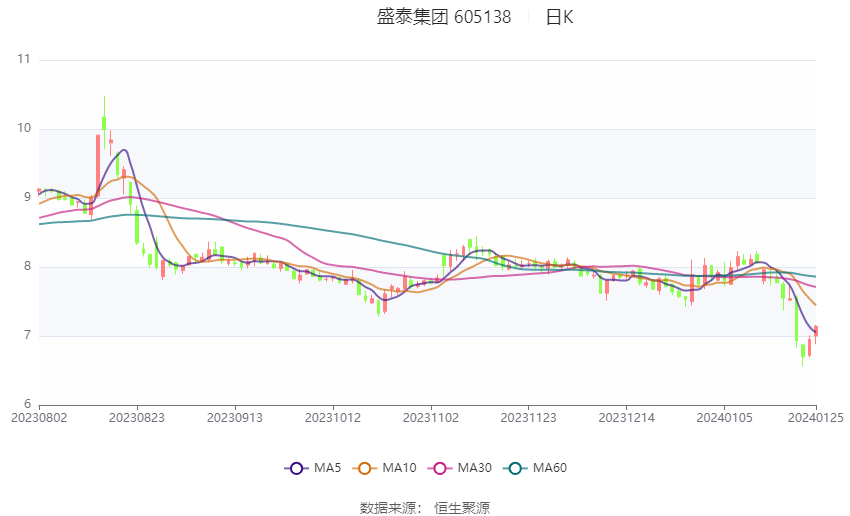Click the tallest green candlestick near 10.5
The image size is (850, 516).
point(104,122)
